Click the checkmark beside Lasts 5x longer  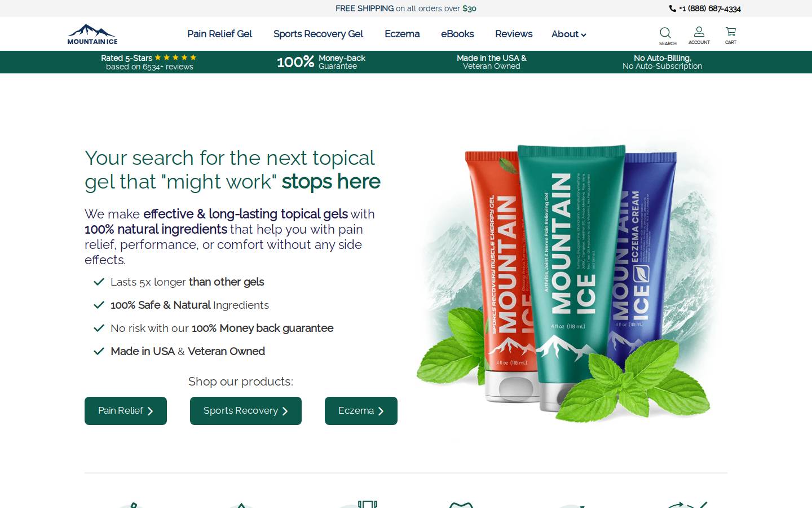click(99, 282)
